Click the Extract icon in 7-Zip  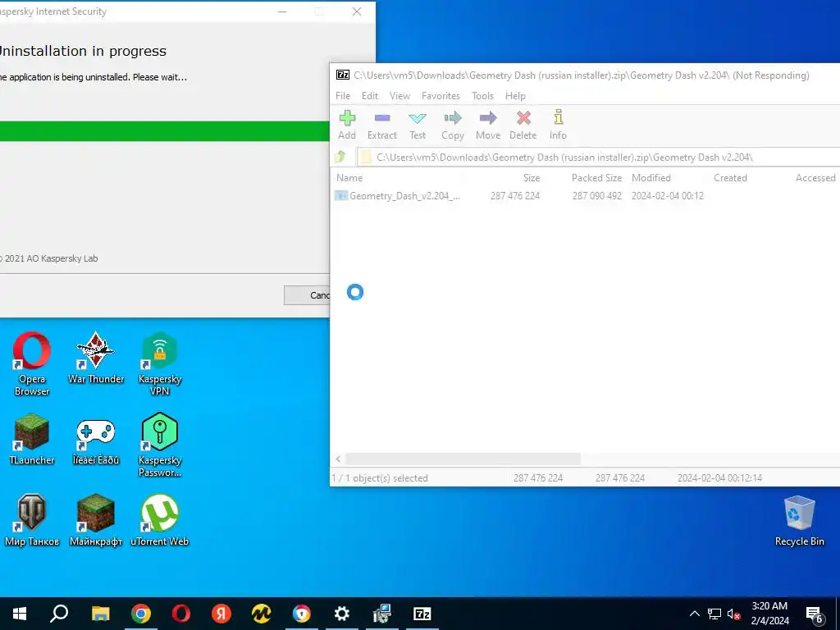(382, 125)
